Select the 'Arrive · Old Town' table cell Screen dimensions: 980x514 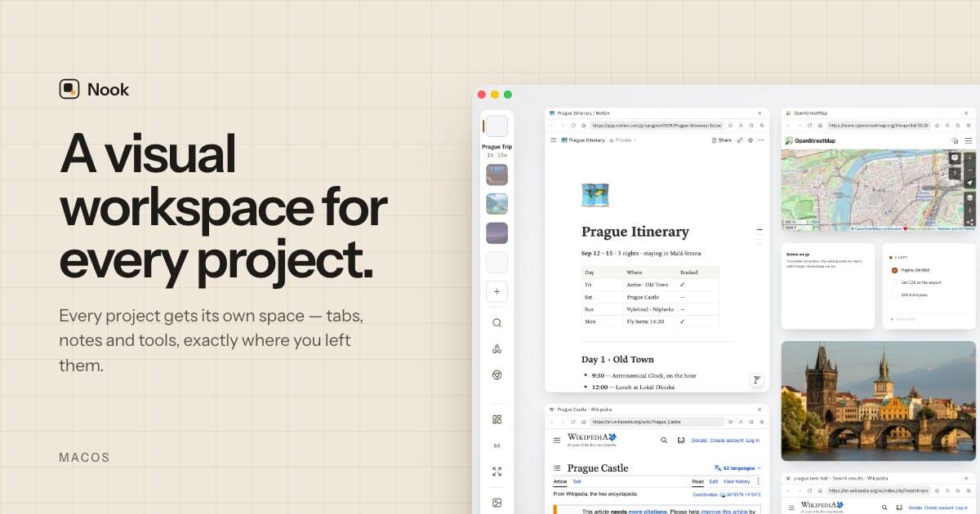[x=650, y=285]
